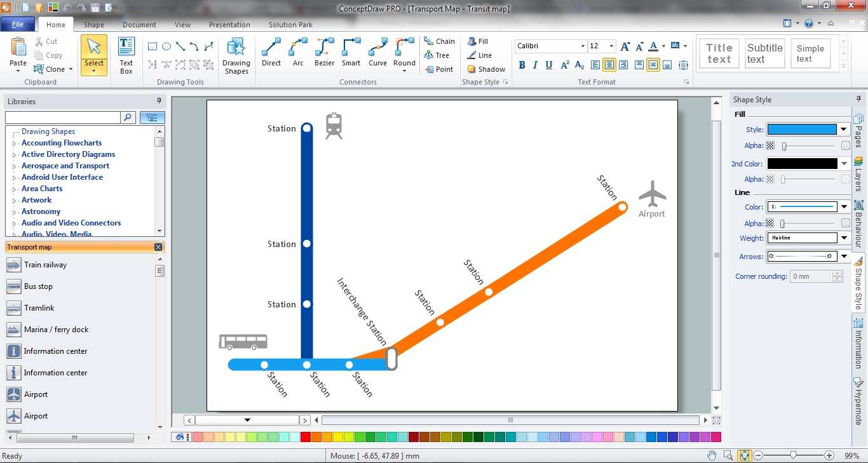Open the font size dropdown
Screen dimensions: 868x463
(611, 46)
